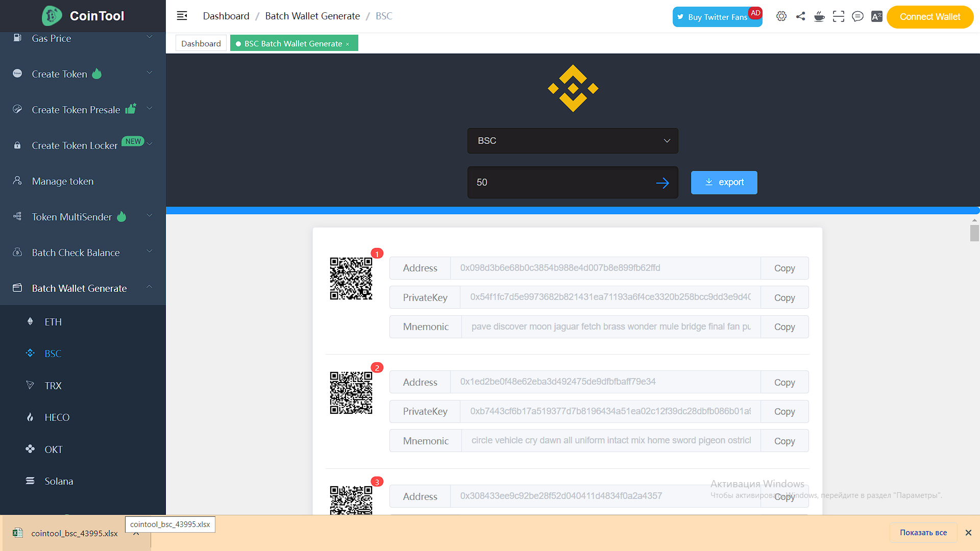Copy the mnemonic of wallet 2
Screen dimensions: 980x551
click(785, 441)
